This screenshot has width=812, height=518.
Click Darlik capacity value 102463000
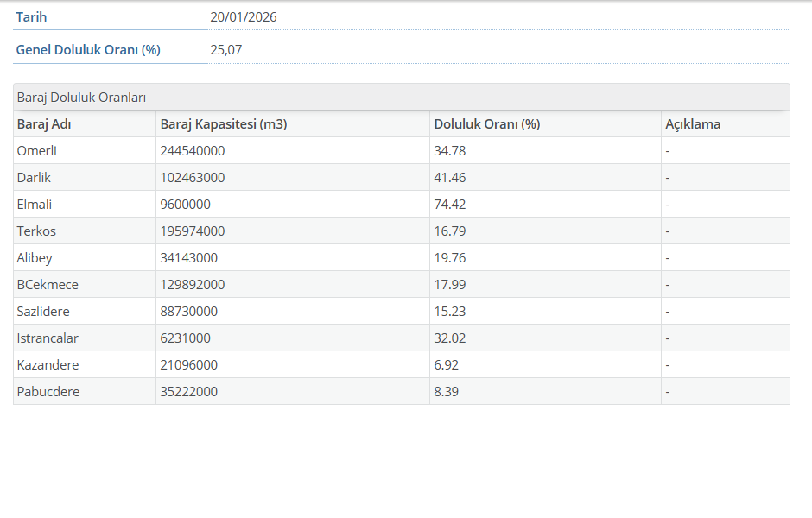192,178
